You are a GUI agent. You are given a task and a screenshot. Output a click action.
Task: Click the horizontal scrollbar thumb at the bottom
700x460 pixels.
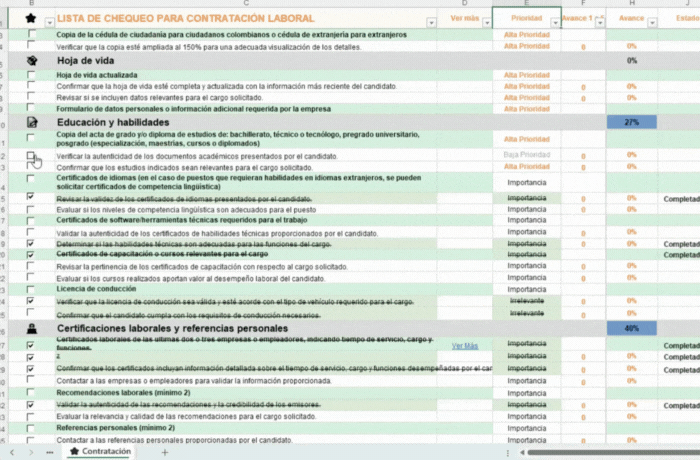(x=613, y=452)
